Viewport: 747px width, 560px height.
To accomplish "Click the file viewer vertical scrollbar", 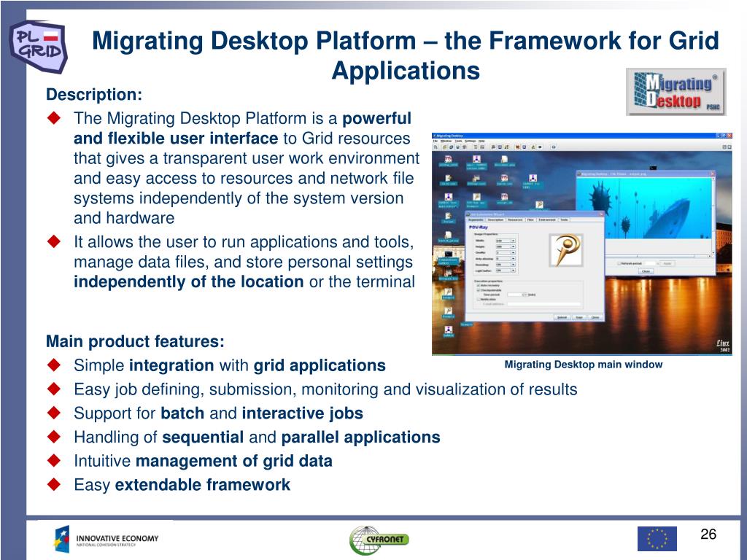I will click(x=713, y=215).
